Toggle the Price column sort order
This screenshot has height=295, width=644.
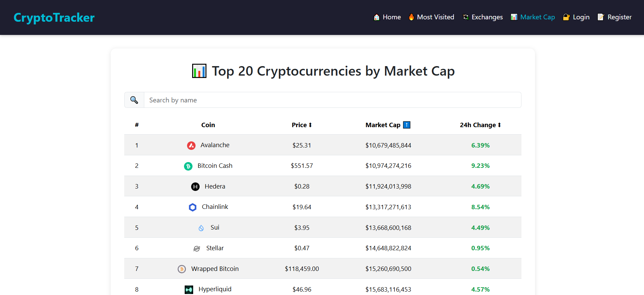point(301,125)
